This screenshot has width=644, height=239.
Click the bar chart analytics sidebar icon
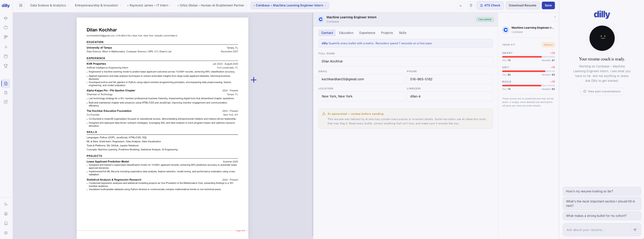(x=6, y=47)
